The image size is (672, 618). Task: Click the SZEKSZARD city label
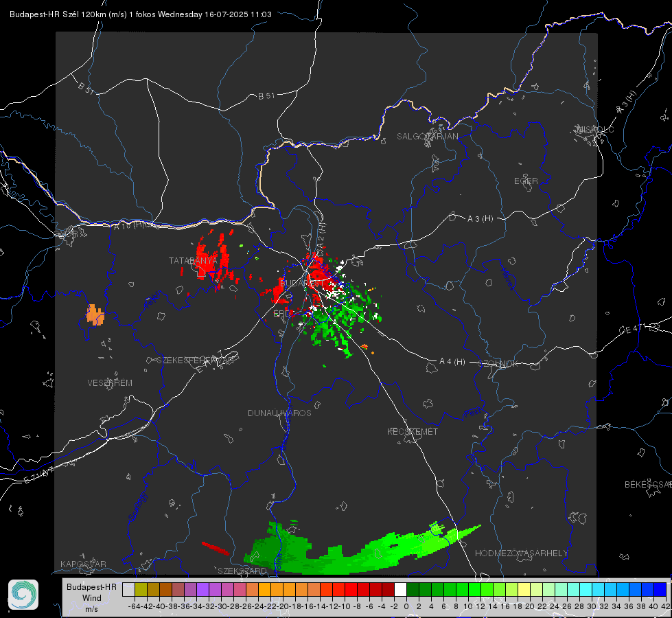pos(242,571)
